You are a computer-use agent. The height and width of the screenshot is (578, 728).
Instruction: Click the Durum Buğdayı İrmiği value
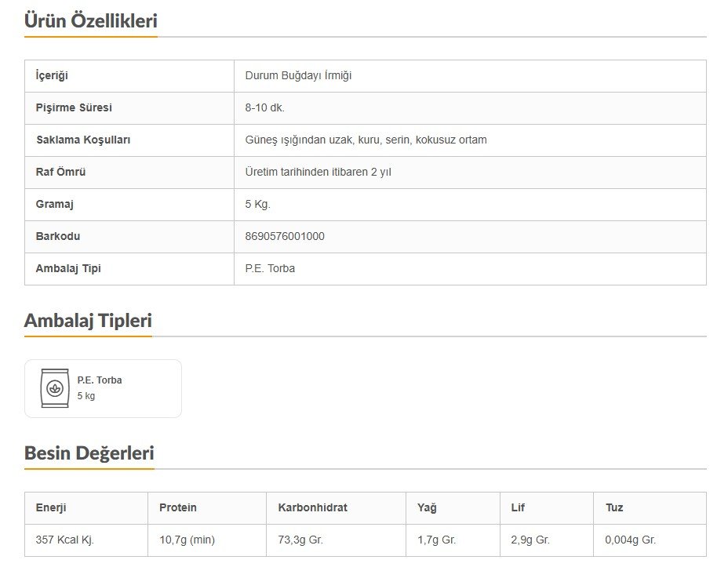(x=298, y=76)
